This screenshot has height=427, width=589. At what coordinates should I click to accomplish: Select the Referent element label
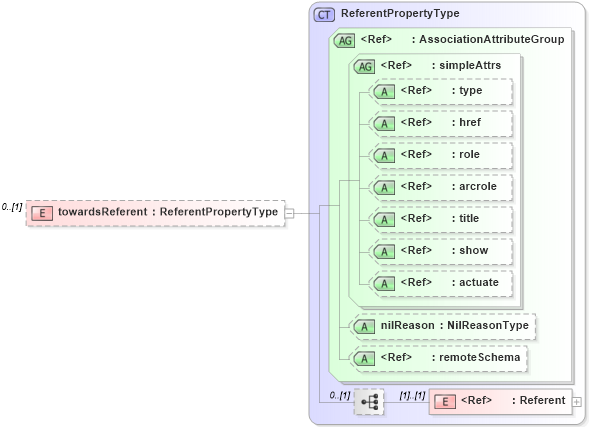click(x=542, y=401)
